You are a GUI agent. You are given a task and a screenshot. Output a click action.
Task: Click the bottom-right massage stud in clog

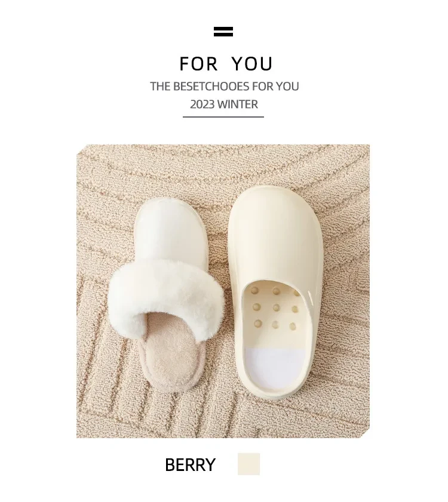coord(293,327)
